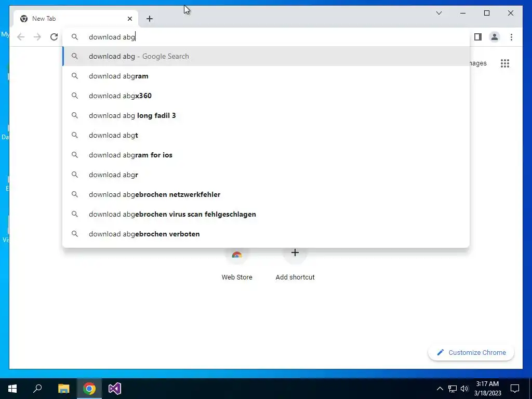This screenshot has width=532, height=399.
Task: Select the 'download abgt' suggestion
Action: (267, 135)
